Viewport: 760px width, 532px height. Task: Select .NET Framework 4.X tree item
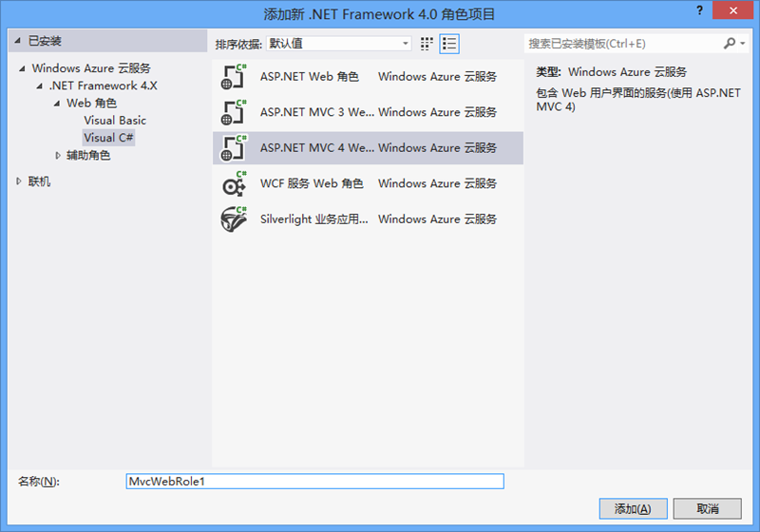click(104, 85)
